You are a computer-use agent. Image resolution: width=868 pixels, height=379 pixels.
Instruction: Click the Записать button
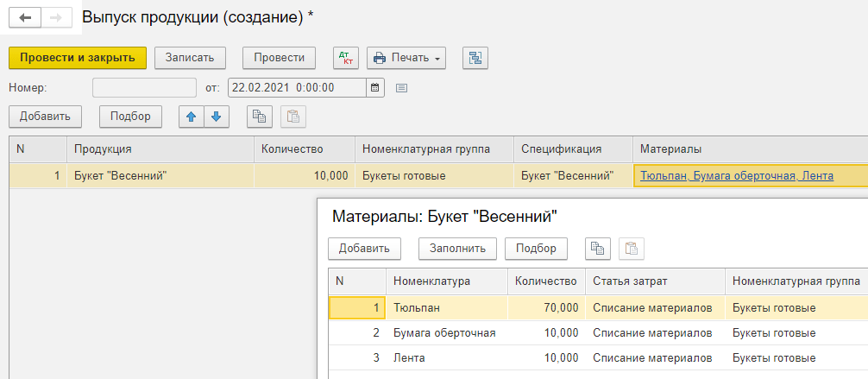190,58
